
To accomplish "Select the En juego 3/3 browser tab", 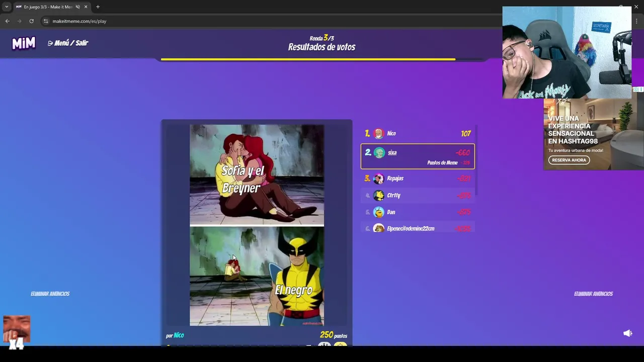I will tap(52, 7).
